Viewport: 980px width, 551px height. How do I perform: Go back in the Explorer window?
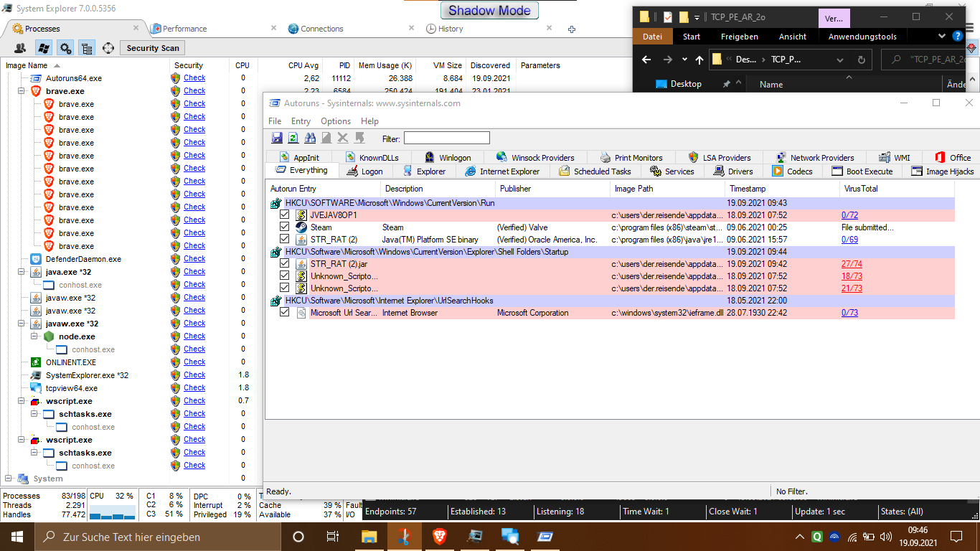[648, 60]
